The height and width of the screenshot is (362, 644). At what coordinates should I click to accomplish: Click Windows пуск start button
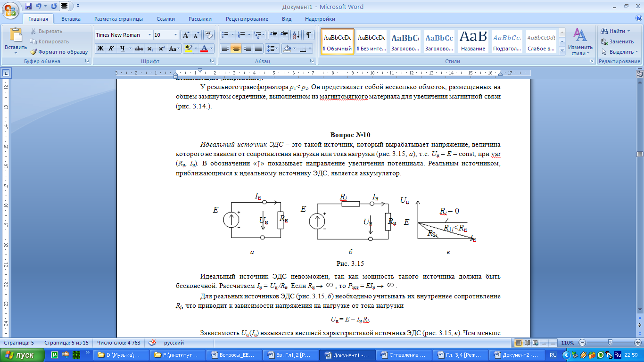[x=22, y=355]
